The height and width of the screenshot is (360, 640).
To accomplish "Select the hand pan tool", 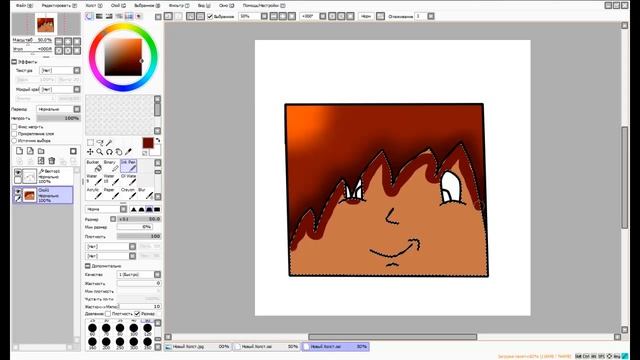I will click(119, 152).
